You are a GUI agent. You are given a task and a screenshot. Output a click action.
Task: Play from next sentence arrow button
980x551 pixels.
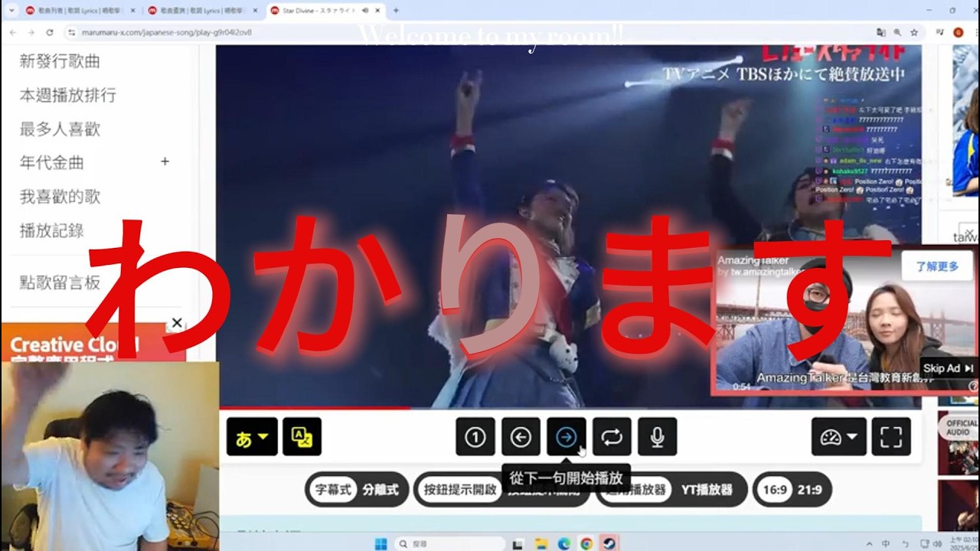pos(567,437)
